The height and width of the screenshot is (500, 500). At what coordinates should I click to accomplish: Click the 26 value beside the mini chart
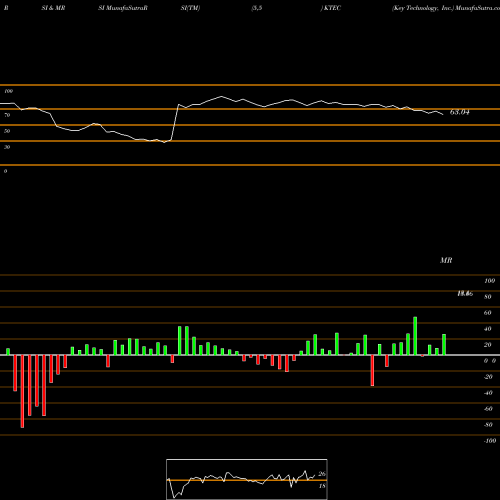pos(322,474)
